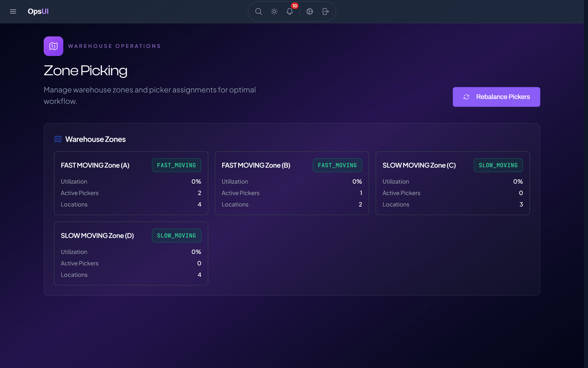Click the Rebalance Pickers button
588x368 pixels.
pyautogui.click(x=496, y=97)
